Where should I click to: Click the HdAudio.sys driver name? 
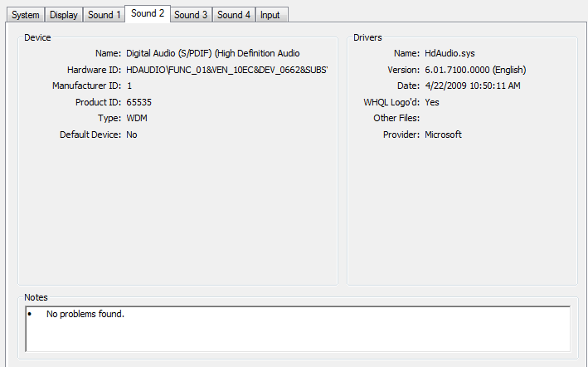tap(449, 53)
